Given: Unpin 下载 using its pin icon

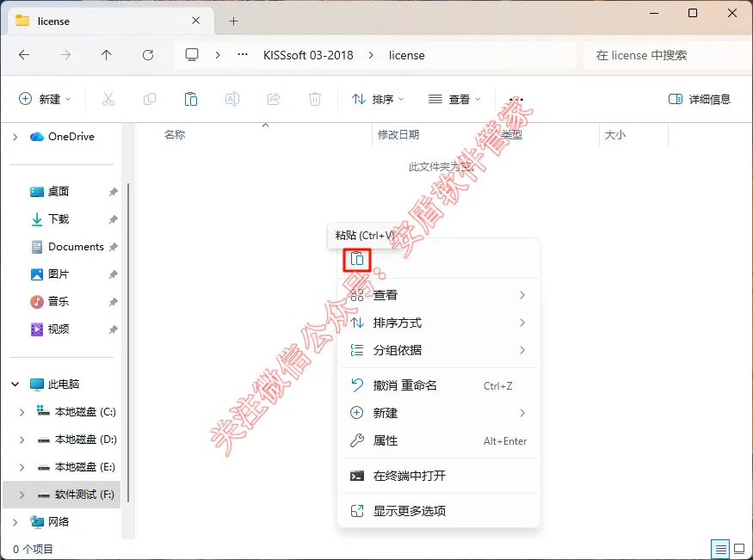Looking at the screenshot, I should tap(113, 219).
